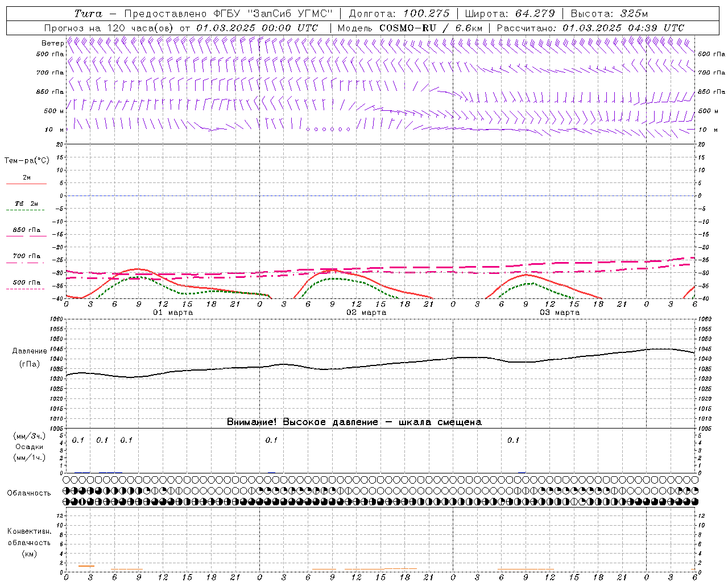
Task: Click orange convective cloud bar at hour 3
Action: pyautogui.click(x=86, y=566)
